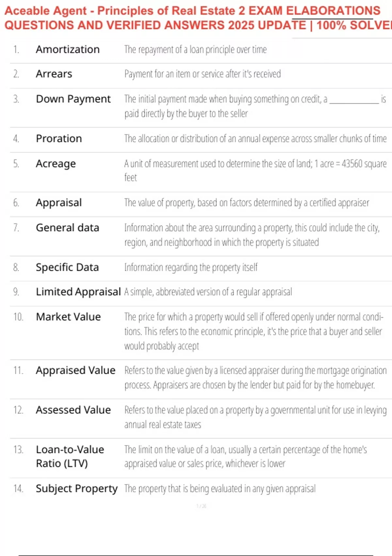Click the Appraised Value term
392x556 pixels.
click(75, 370)
